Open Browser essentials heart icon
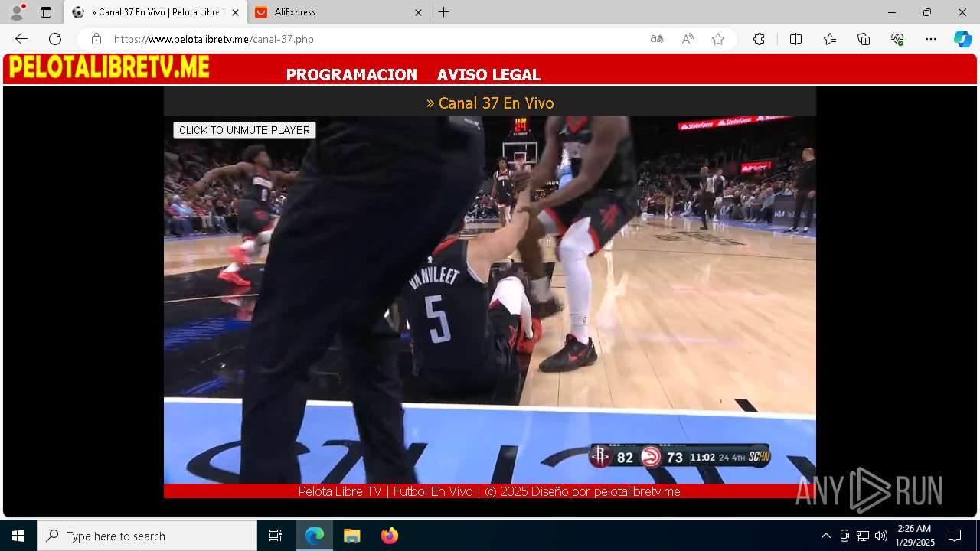This screenshot has width=980, height=551. click(x=897, y=39)
